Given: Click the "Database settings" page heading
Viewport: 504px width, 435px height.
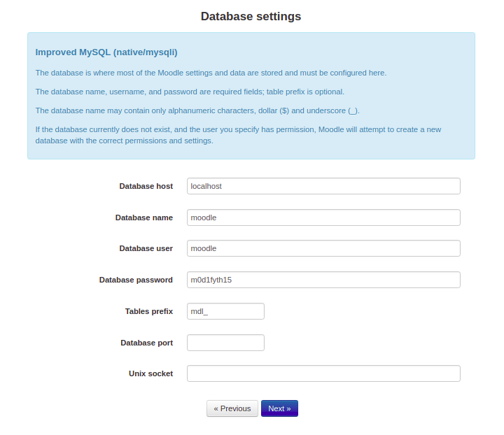Looking at the screenshot, I should (x=251, y=16).
